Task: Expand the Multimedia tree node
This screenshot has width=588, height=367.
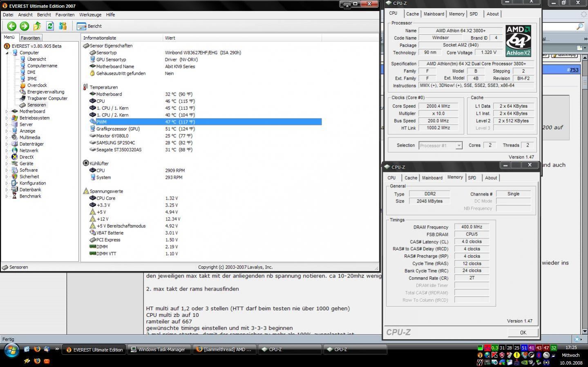Action: click(7, 138)
